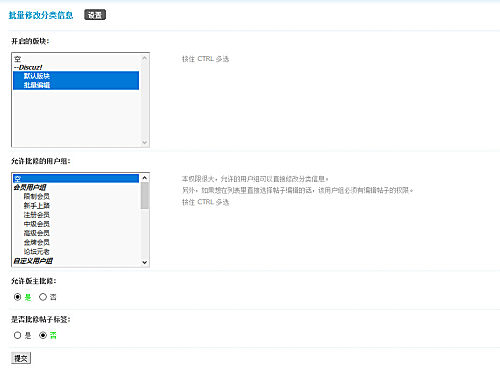The height and width of the screenshot is (369, 500).
Task: Click the user group list's scrollbar thumb
Action: (x=145, y=196)
